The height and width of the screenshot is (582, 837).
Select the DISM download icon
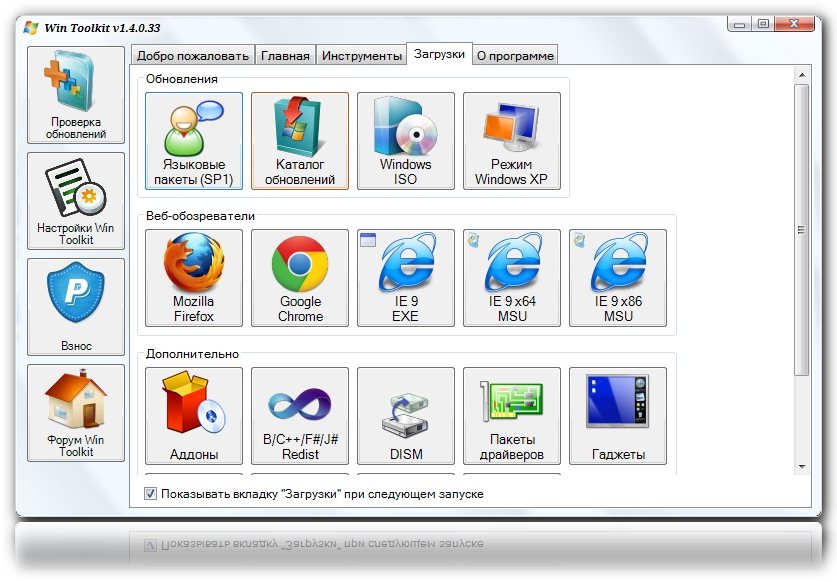pyautogui.click(x=405, y=416)
